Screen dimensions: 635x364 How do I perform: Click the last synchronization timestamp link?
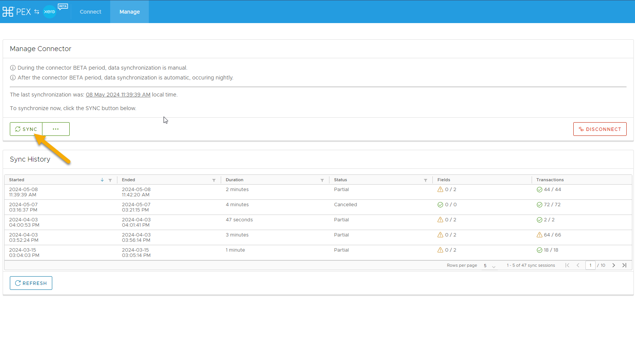pyautogui.click(x=118, y=95)
